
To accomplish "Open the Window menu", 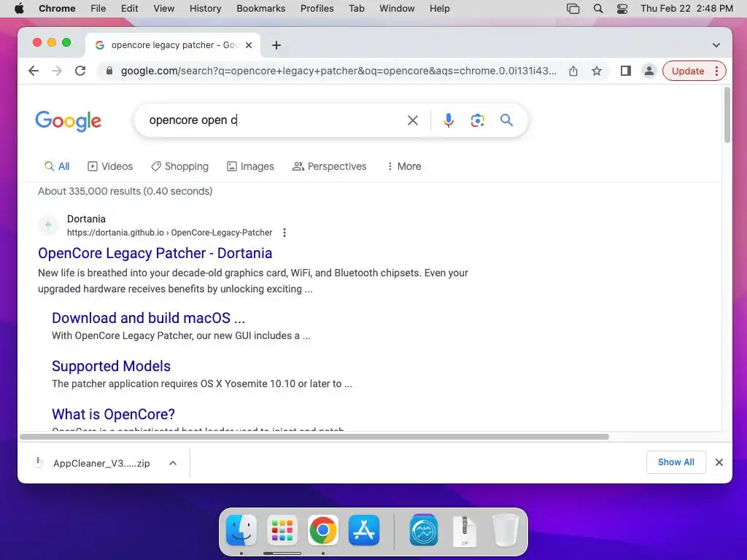I will 397,9.
